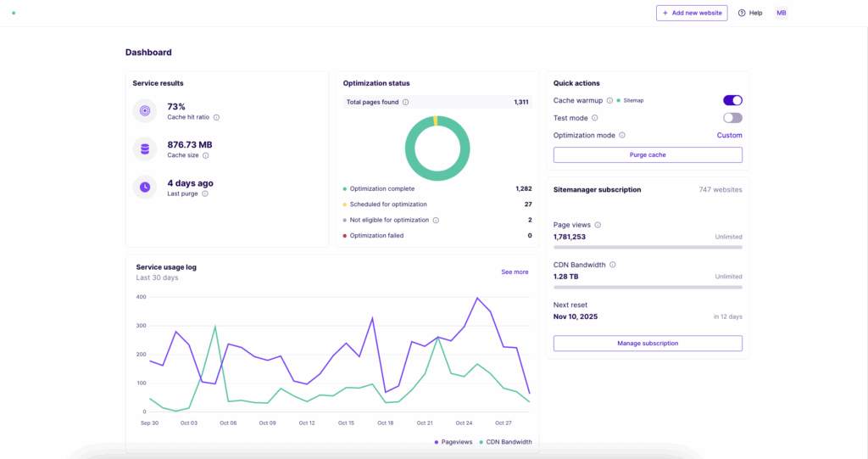The image size is (868, 459).
Task: Click the cache hit ratio target icon
Action: [145, 110]
